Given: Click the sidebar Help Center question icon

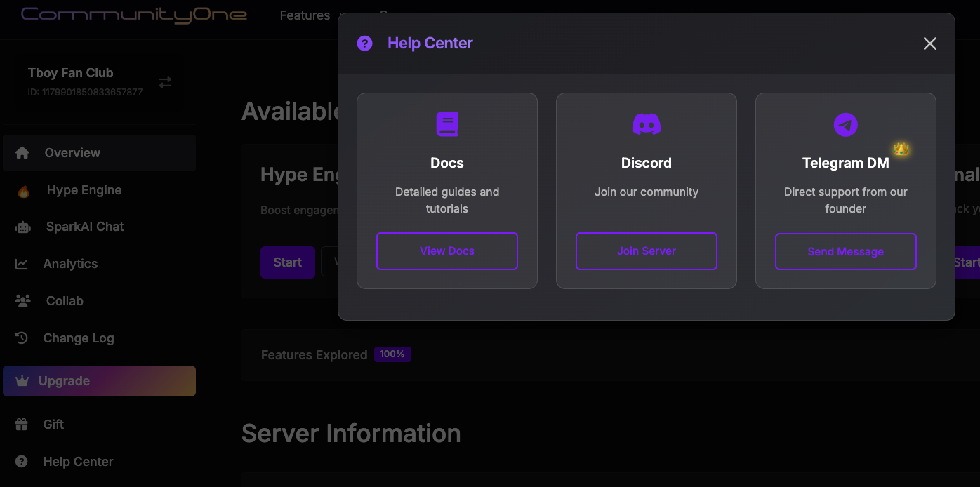Looking at the screenshot, I should pos(22,462).
